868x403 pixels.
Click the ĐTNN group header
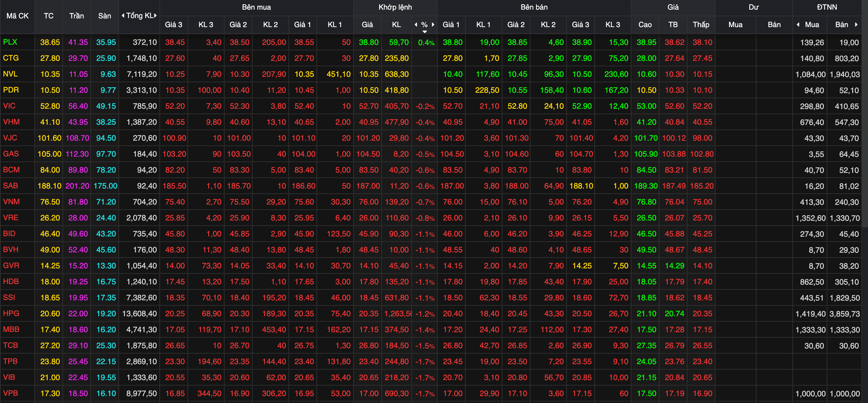point(827,7)
